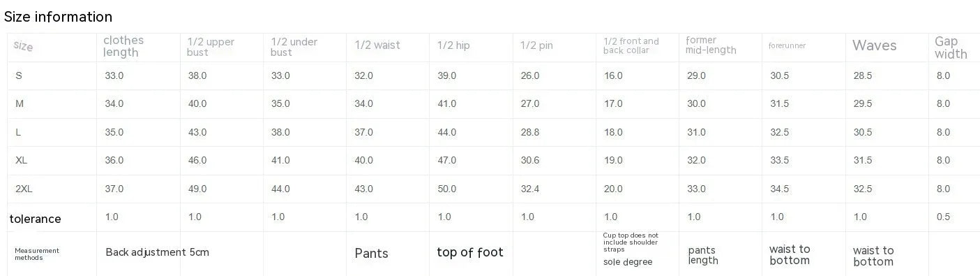Click the 'Waves' column header
Screen dimensions: 980x276
(x=874, y=45)
